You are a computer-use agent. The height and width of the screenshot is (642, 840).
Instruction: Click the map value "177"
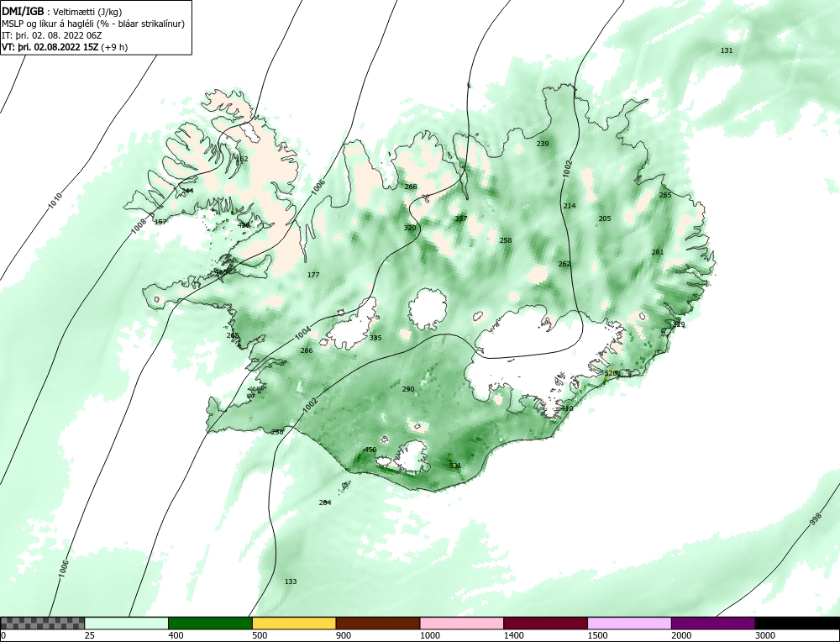coord(313,275)
